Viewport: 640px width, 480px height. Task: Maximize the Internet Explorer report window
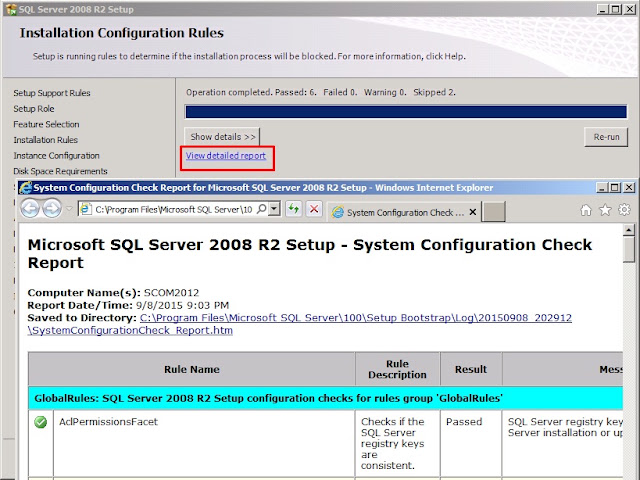click(x=615, y=188)
